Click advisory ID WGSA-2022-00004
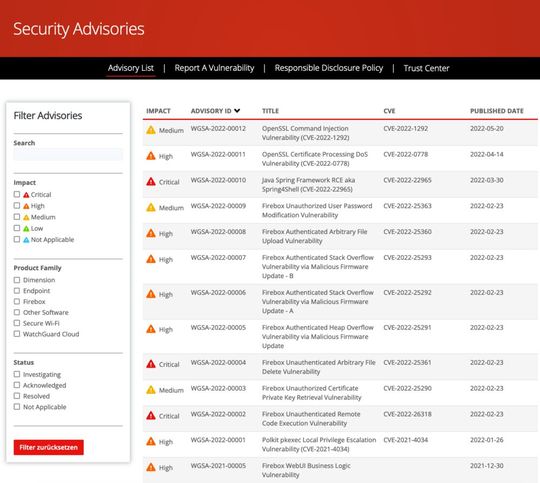 pos(218,362)
